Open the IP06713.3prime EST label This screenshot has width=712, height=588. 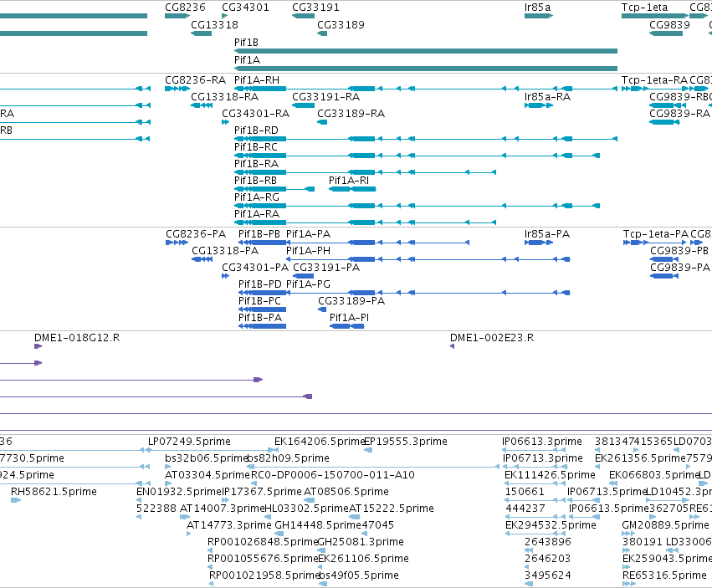543,458
